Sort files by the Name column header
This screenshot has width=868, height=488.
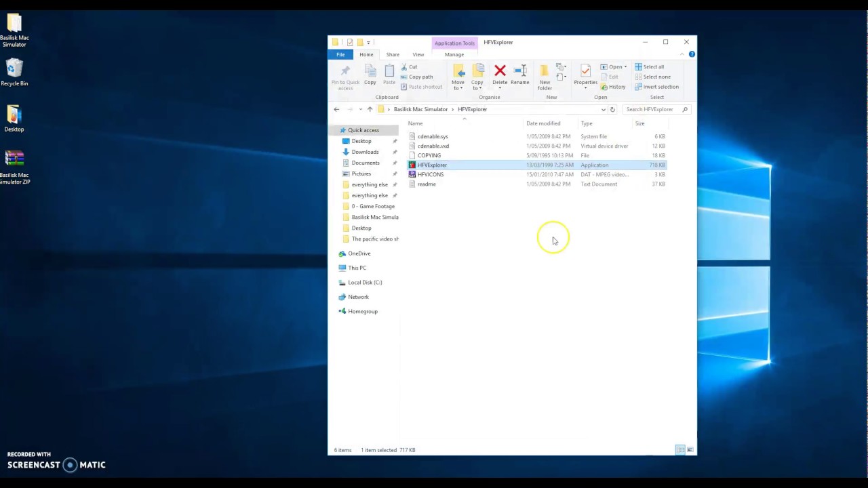tap(415, 123)
